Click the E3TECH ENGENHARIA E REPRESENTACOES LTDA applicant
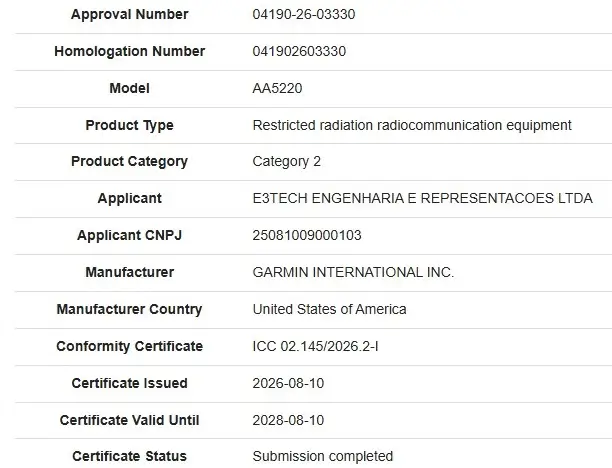 [x=422, y=198]
